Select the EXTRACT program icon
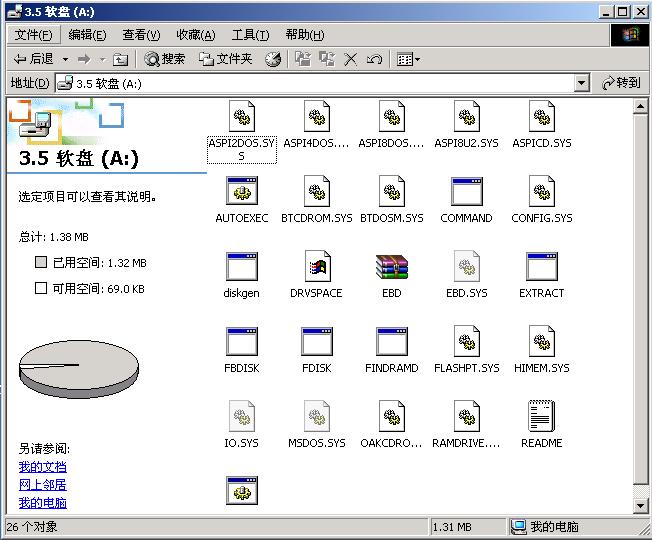 (541, 266)
